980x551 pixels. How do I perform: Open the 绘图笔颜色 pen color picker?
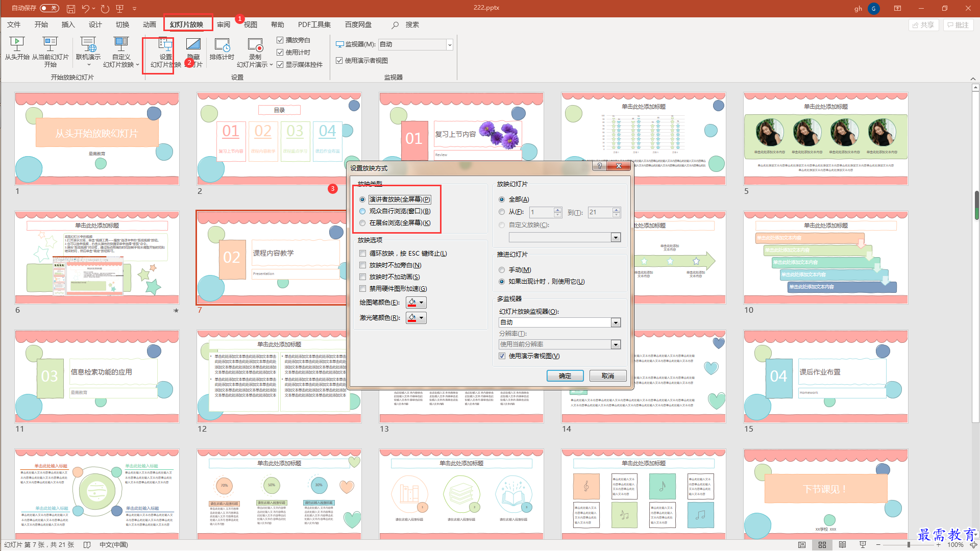pos(416,303)
